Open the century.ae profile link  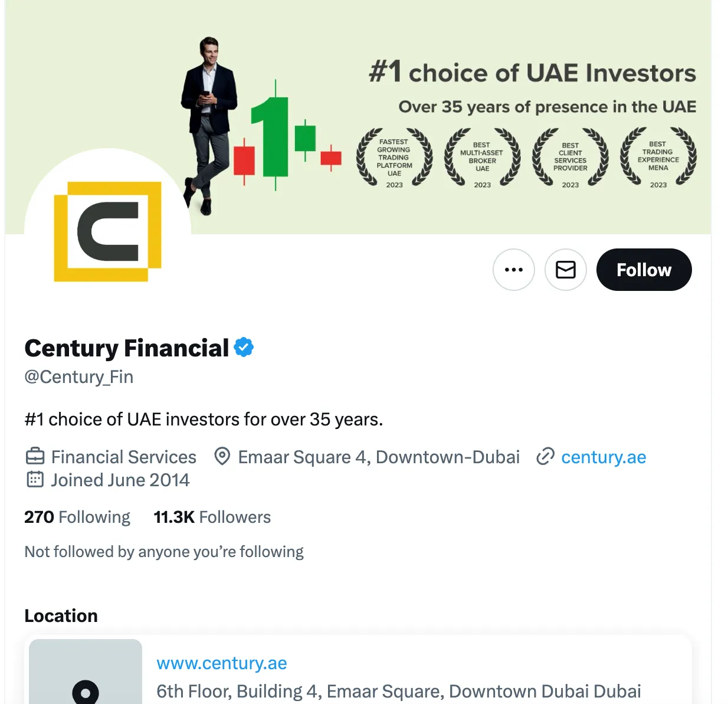click(604, 457)
